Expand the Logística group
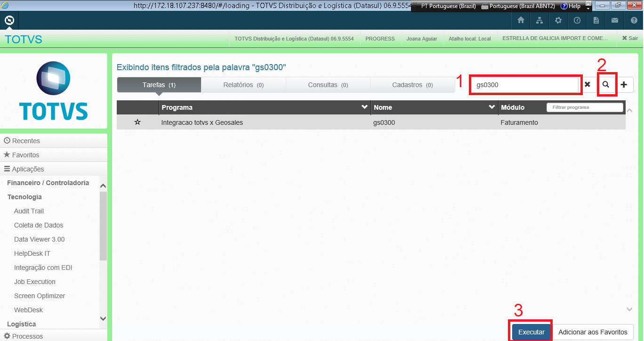Viewport: 644px width, 341px height. pyautogui.click(x=22, y=324)
